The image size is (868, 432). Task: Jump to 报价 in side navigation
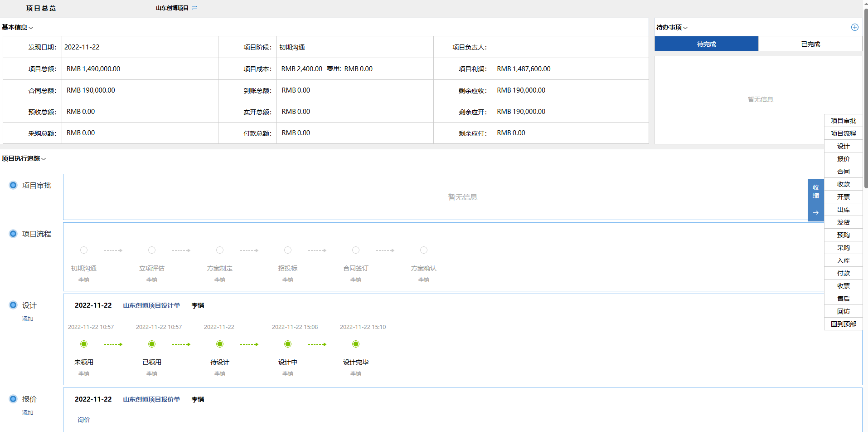point(843,159)
